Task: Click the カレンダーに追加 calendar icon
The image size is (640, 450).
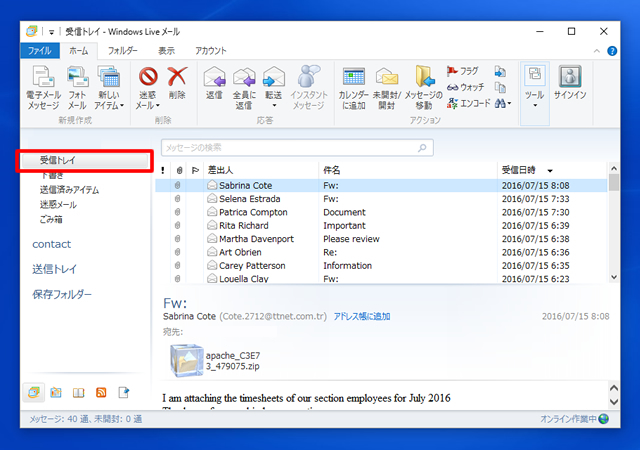Action: point(353,77)
